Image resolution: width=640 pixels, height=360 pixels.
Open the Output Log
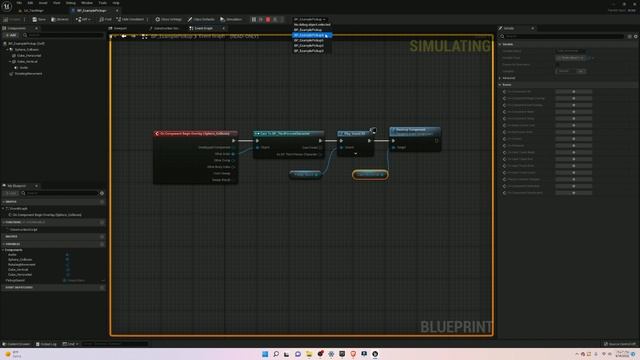[46, 344]
